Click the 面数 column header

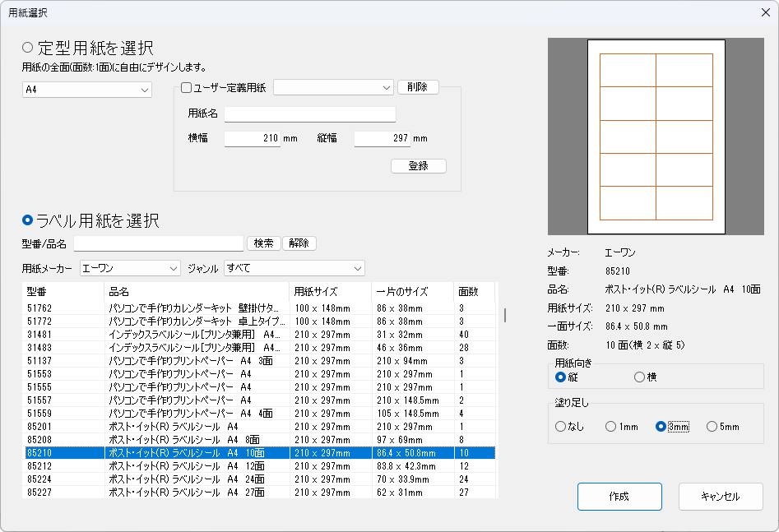click(473, 291)
